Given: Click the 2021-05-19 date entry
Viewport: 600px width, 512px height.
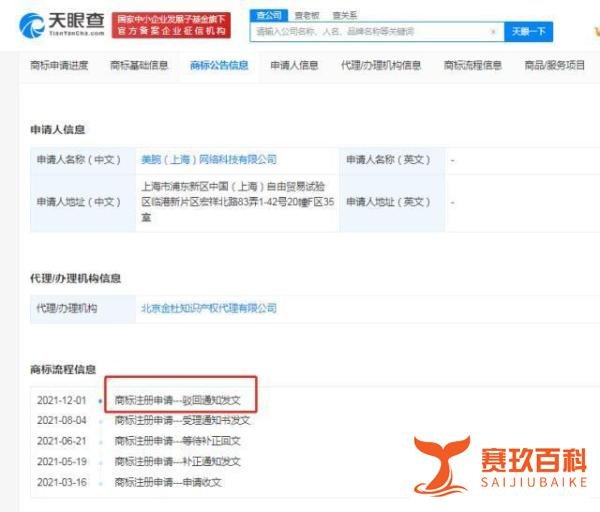Looking at the screenshot, I should (x=62, y=461).
